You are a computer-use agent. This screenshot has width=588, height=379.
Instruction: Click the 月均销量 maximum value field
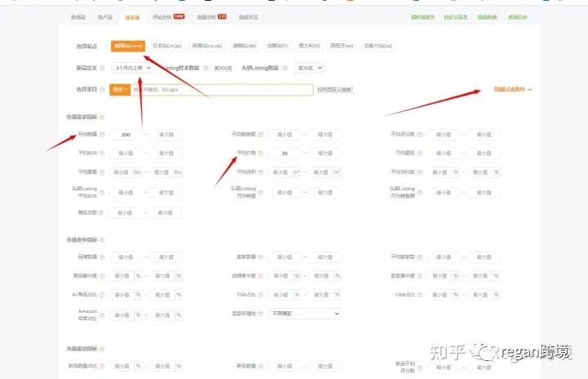(x=166, y=134)
